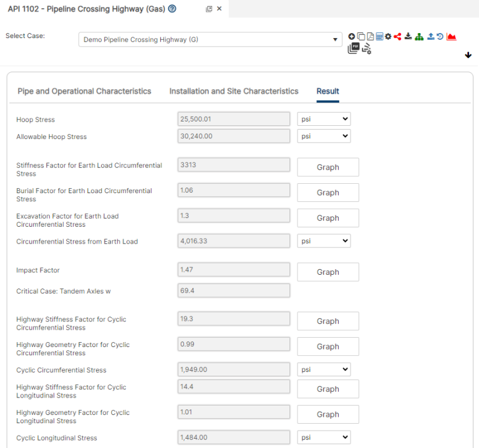Screen dimensions: 479x448
Task: Click the green hierarchy tree icon
Action: click(419, 37)
